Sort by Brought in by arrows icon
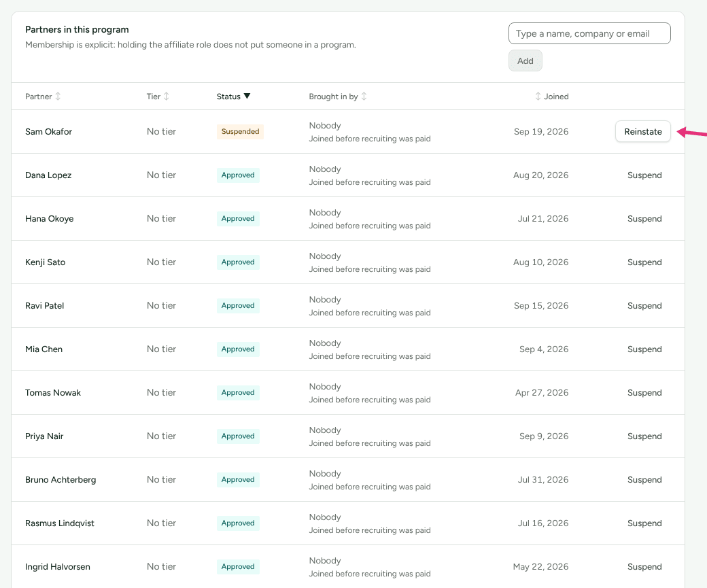707x588 pixels. 364,97
